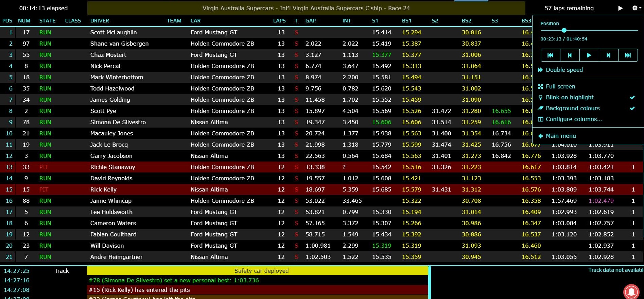The width and height of the screenshot is (644, 299).
Task: Click the lightbulb icon beside Blink on highlight
Action: 540,97
